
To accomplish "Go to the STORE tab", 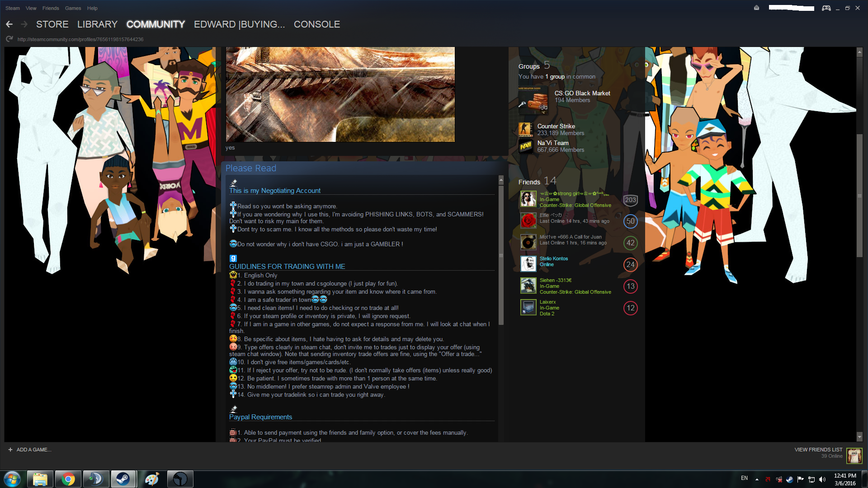I will pos(52,24).
